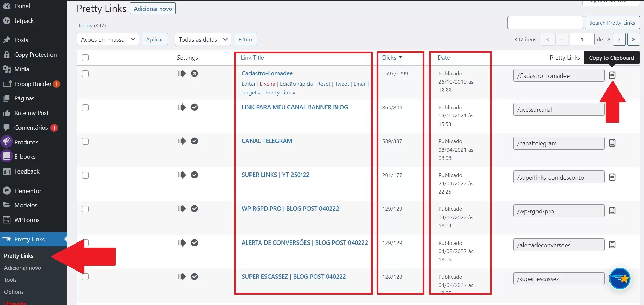Click the Adicionar novo button beside title
644x305 pixels.
pyautogui.click(x=153, y=9)
